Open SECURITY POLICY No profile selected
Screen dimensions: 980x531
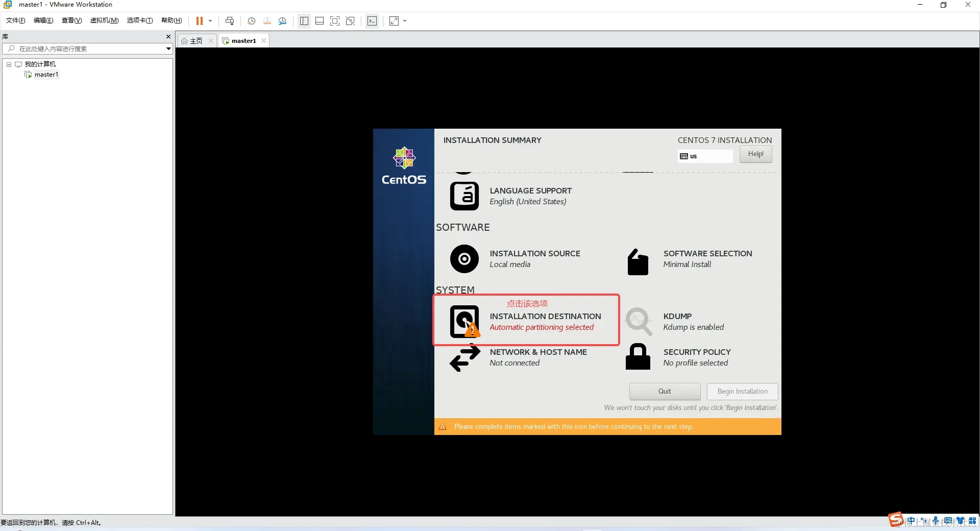(697, 357)
